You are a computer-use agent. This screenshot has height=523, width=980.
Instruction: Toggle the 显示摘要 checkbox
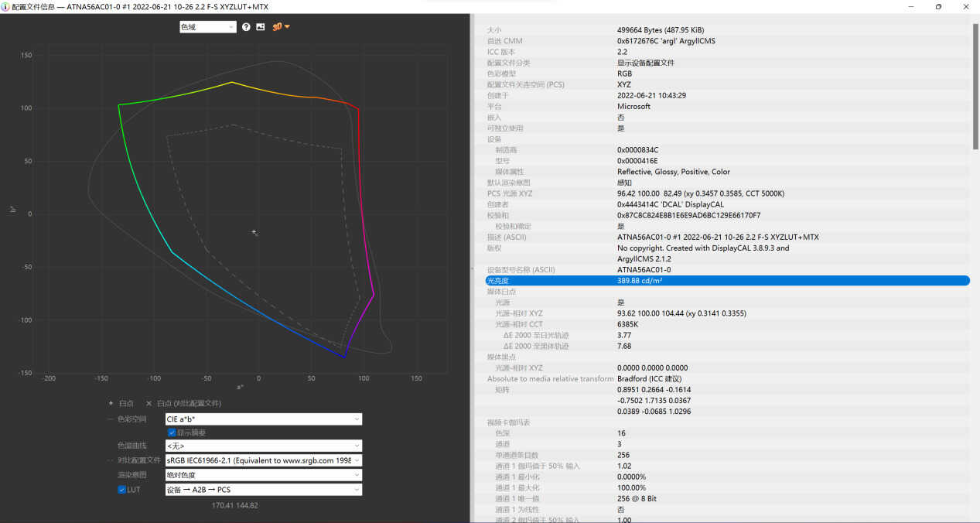tap(172, 432)
